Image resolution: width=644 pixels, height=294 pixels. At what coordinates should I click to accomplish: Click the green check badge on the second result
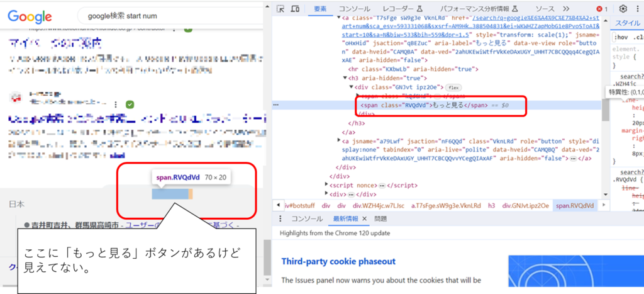pyautogui.click(x=130, y=105)
